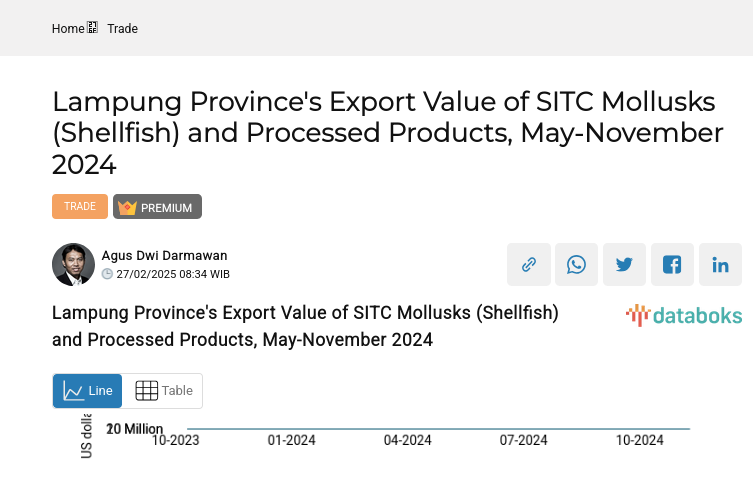The image size is (753, 498).
Task: Click the author's avatar photo
Action: coord(73,265)
